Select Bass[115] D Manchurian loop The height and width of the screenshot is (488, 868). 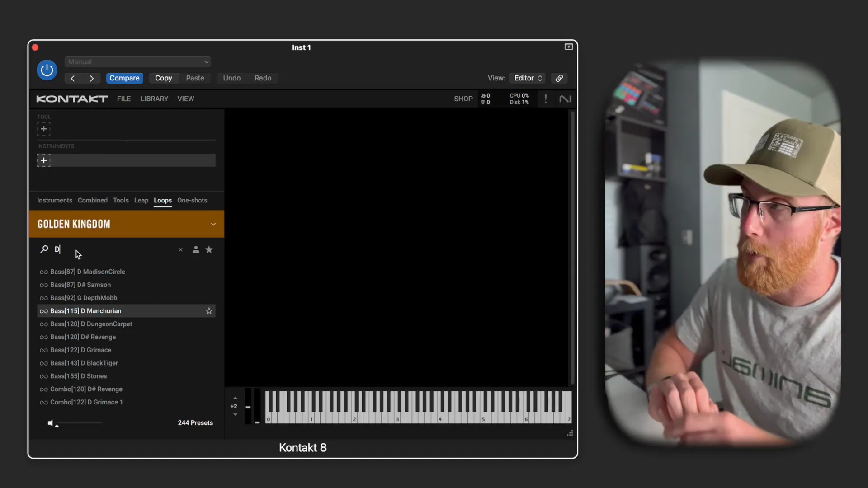[x=126, y=311]
